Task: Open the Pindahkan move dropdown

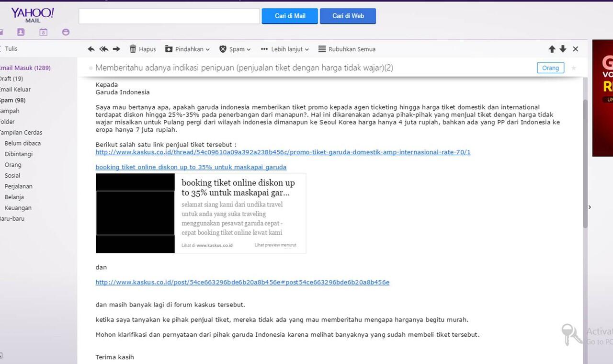Action: (187, 49)
